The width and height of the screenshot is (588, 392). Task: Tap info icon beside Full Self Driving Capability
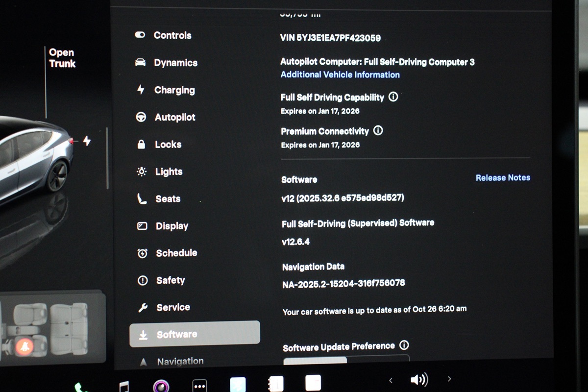(x=393, y=97)
